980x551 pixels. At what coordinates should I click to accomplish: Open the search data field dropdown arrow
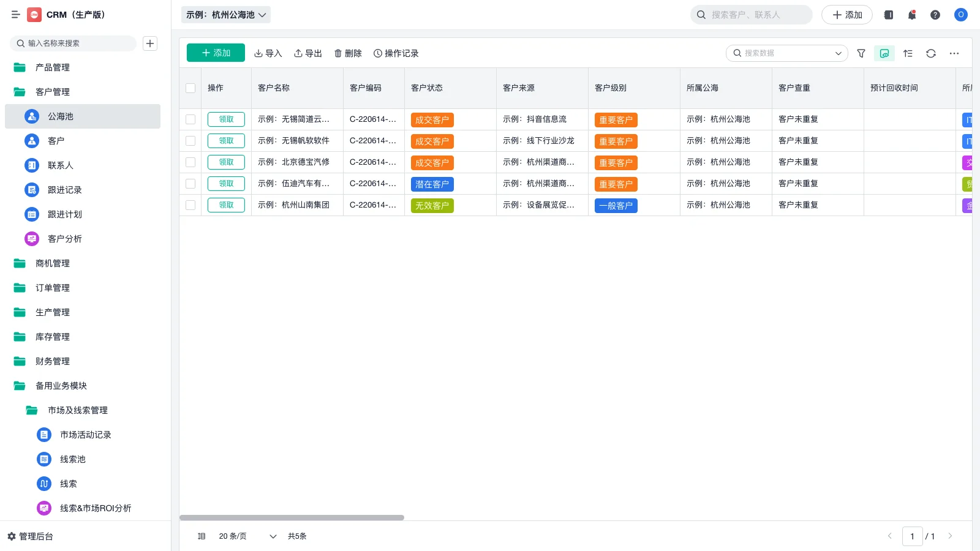tap(839, 53)
